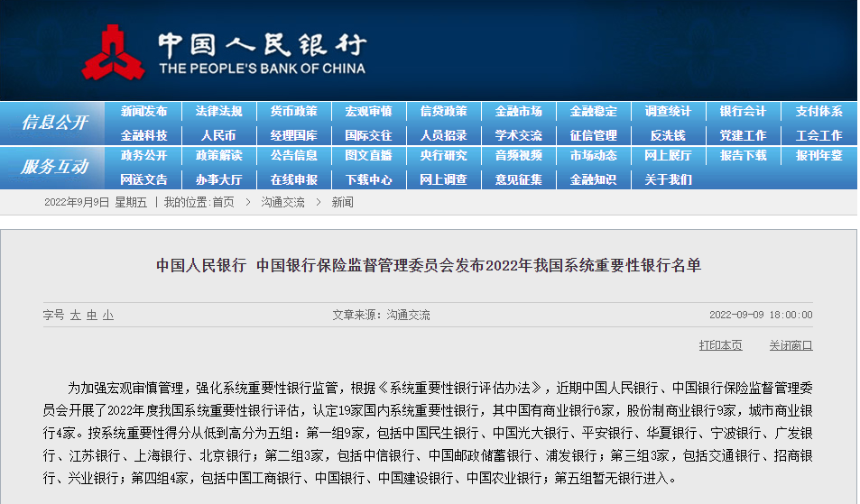Click the timestamp 2022-09-09 18:00:00
Screen dimensions: 860x504
click(761, 315)
